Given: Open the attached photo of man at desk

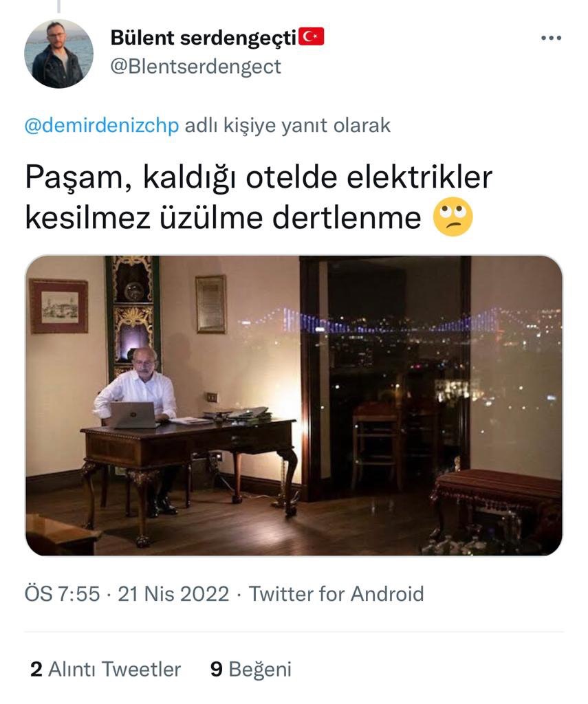Looking at the screenshot, I should 294,406.
